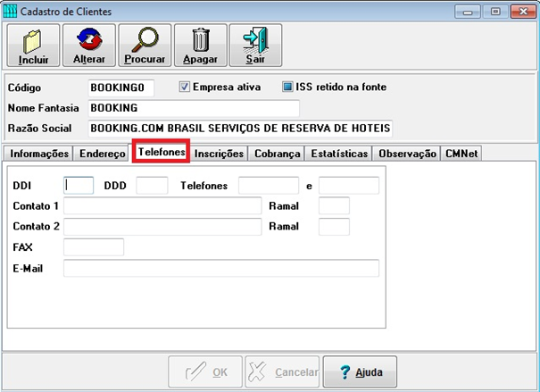Switch to the Endereço tab
Image resolution: width=540 pixels, height=392 pixels.
click(102, 154)
